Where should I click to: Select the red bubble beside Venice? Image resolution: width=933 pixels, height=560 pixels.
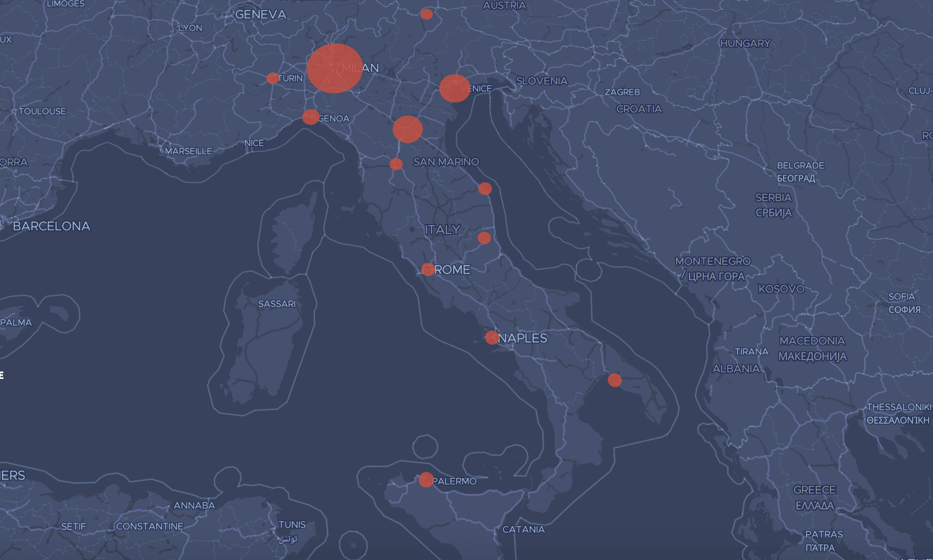455,88
